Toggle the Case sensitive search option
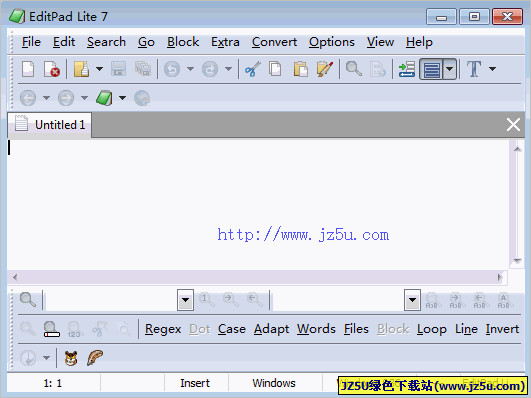This screenshot has height=398, width=531. point(232,329)
